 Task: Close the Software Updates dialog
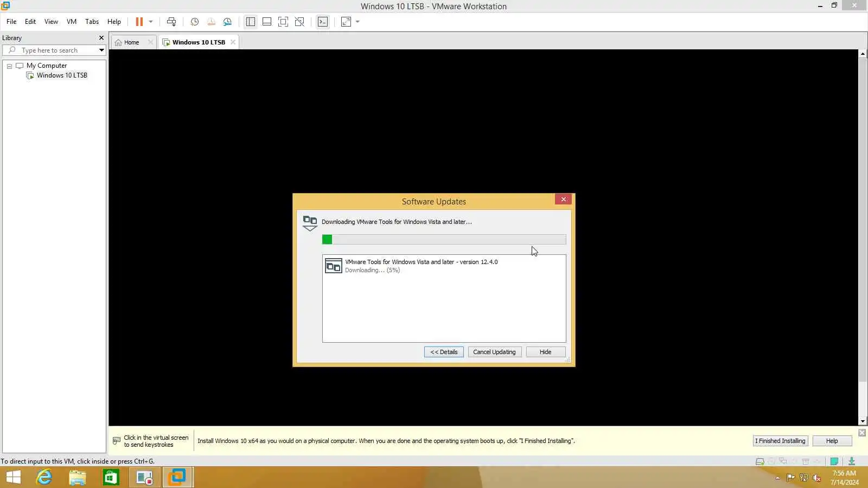(x=563, y=200)
